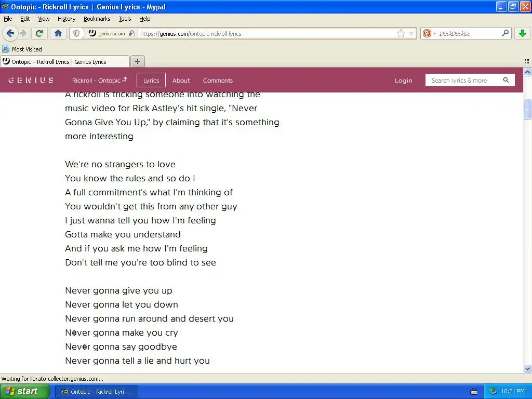Open the File menu
The width and height of the screenshot is (532, 399).
8,19
